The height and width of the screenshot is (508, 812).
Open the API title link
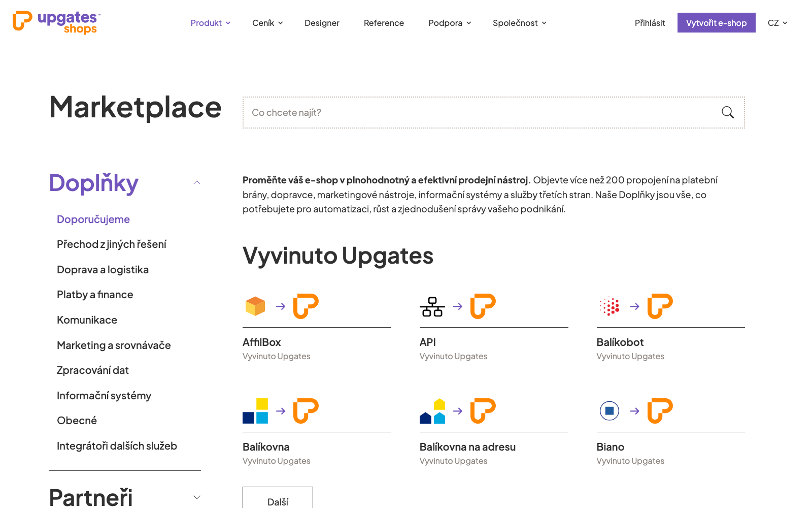tap(428, 342)
